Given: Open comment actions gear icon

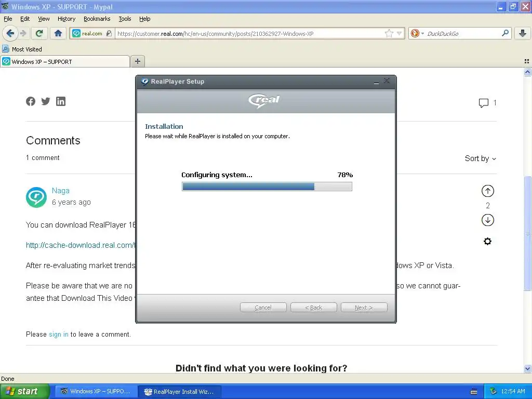Looking at the screenshot, I should pyautogui.click(x=487, y=241).
